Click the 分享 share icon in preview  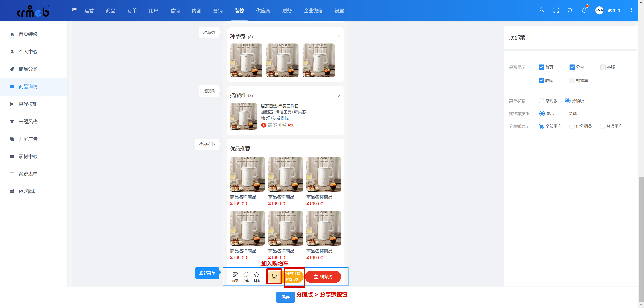pos(246,275)
